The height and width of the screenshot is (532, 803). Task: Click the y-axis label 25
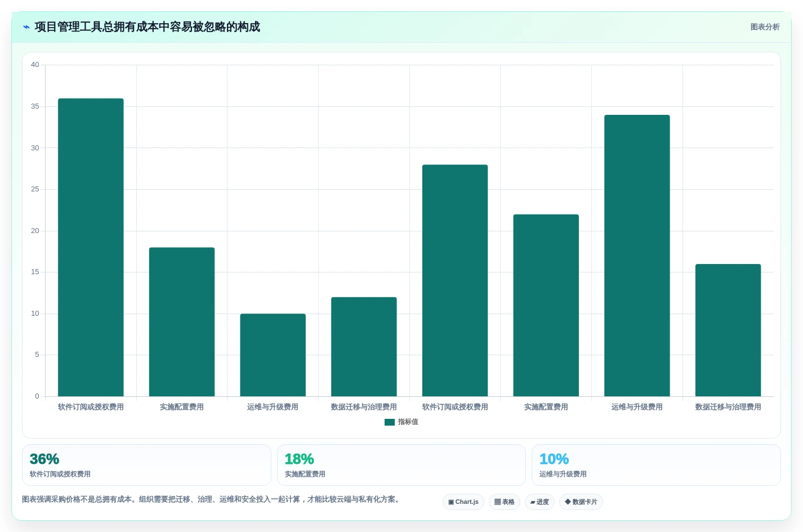click(35, 189)
